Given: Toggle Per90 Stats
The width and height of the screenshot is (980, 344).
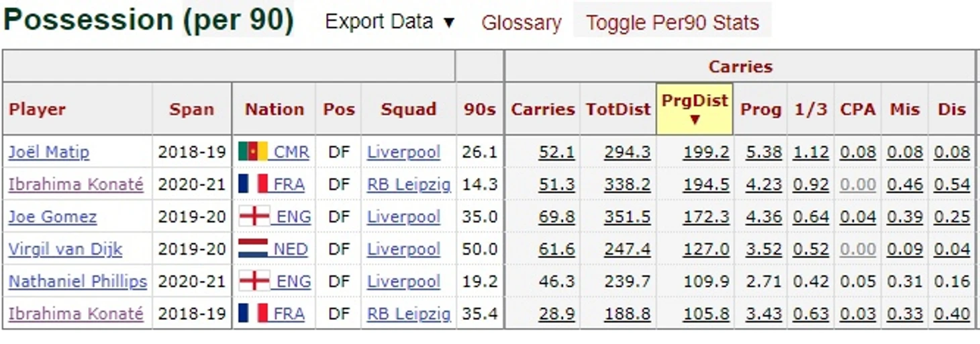Looking at the screenshot, I should [x=673, y=22].
